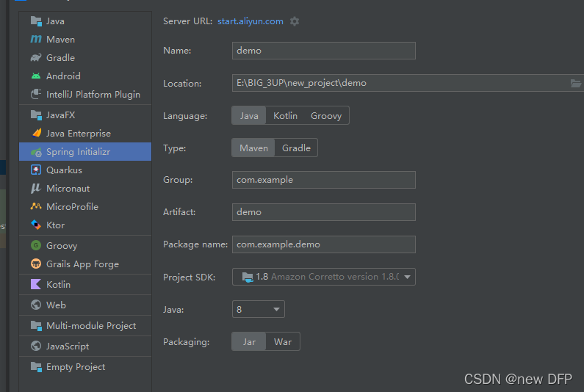This screenshot has height=392, width=584.
Task: Choose the Grails App Forge icon
Action: click(x=36, y=264)
